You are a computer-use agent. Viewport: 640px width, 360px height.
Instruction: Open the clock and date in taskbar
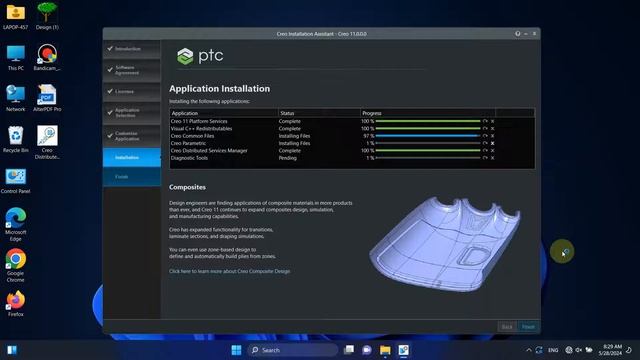pos(610,350)
